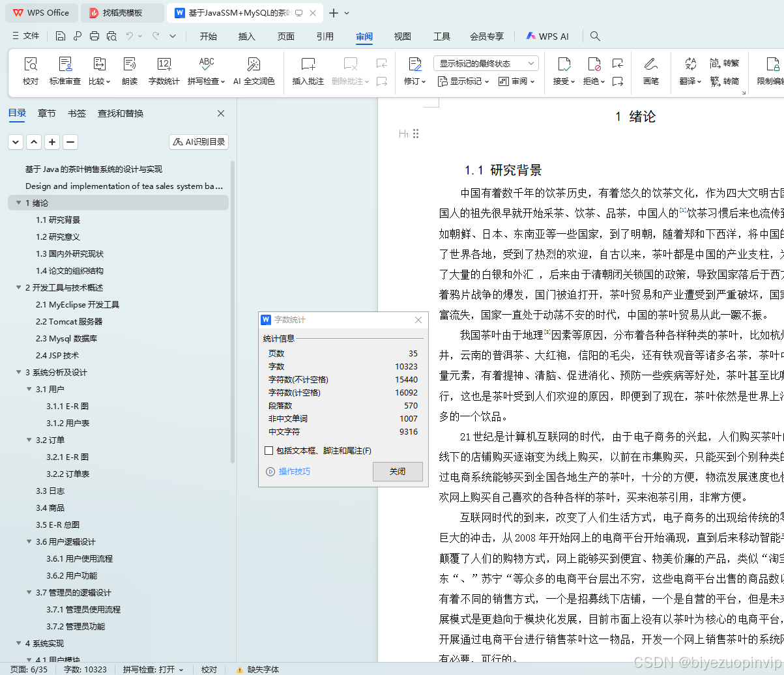
Task: Click the save icon in quick access bar
Action: [61, 36]
